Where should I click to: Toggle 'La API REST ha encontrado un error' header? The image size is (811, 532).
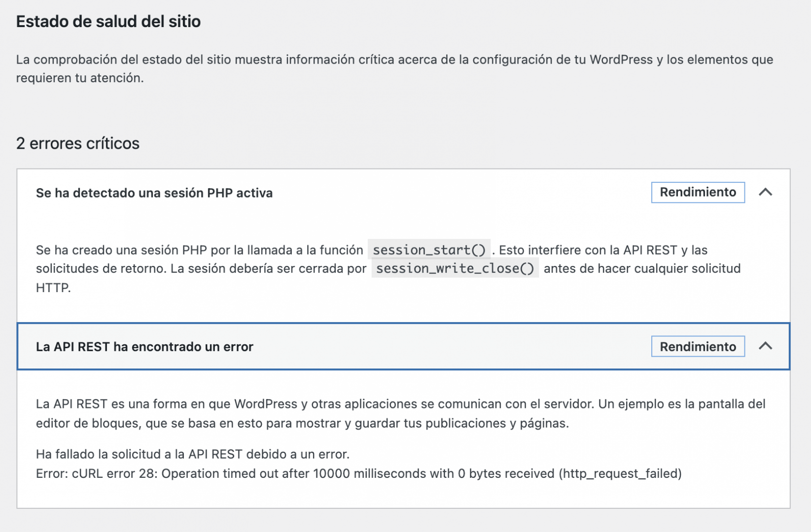403,346
